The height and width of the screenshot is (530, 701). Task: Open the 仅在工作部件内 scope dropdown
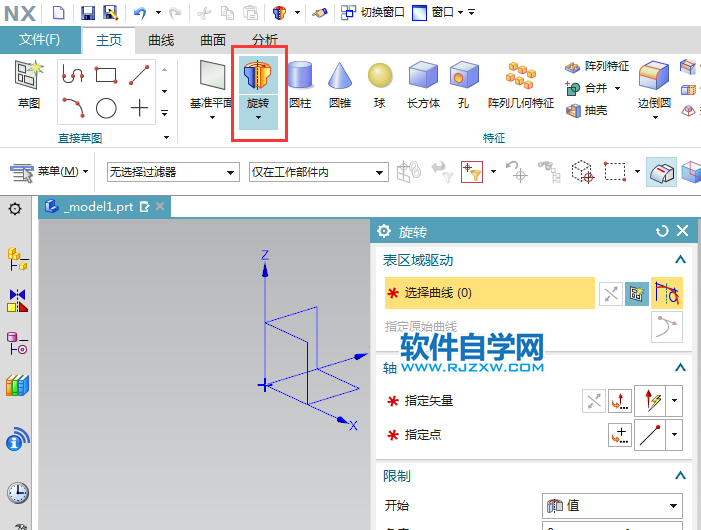[x=318, y=172]
